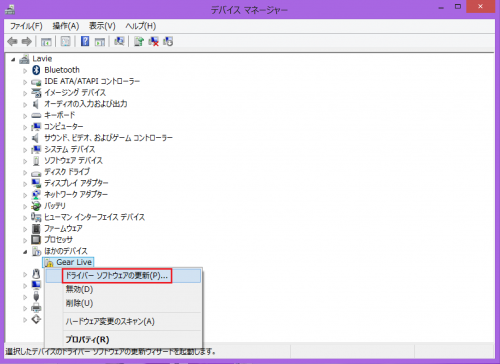Click the ネットワーク アダプター network icon

36,194
